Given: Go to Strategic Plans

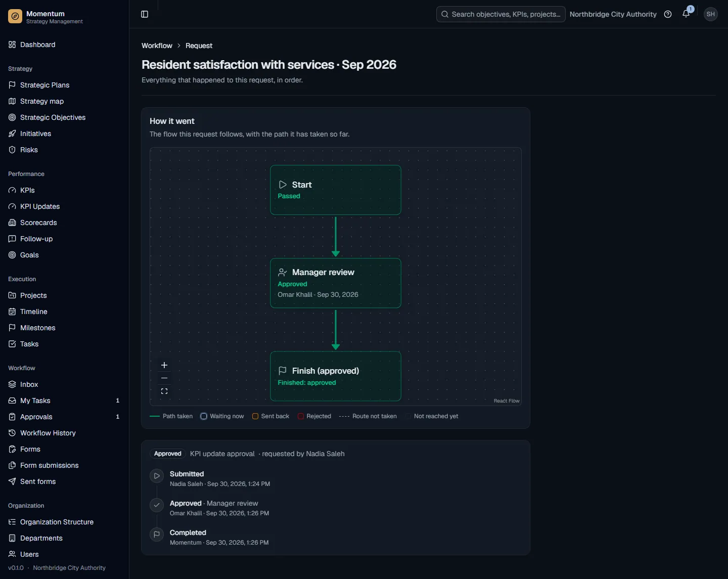Looking at the screenshot, I should tap(64, 85).
